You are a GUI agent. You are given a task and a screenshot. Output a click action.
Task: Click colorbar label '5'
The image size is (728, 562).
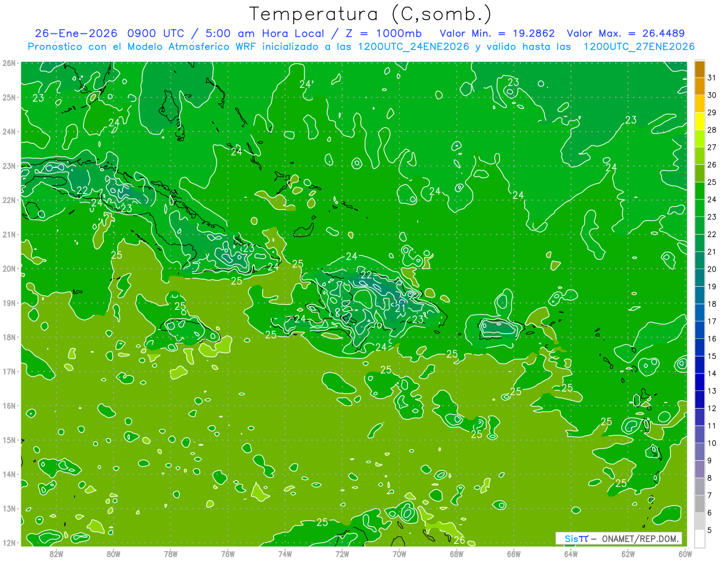click(710, 530)
